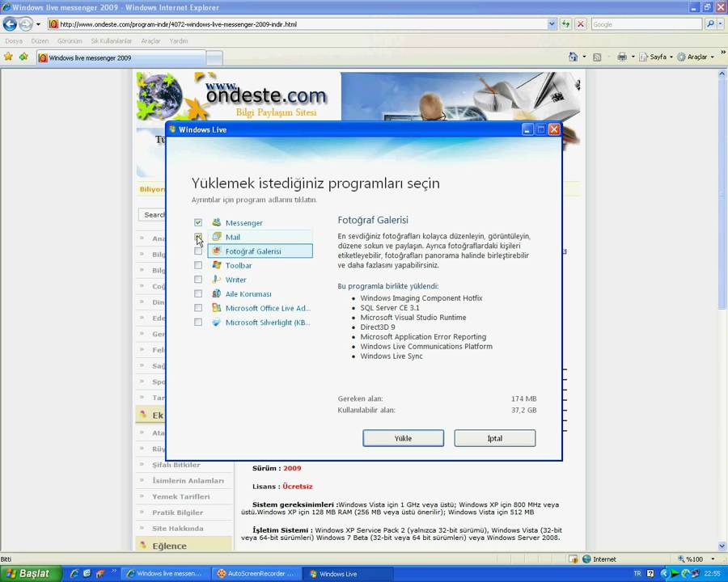Click the TR language indicator in the tray
This screenshot has width=728, height=582.
637,574
